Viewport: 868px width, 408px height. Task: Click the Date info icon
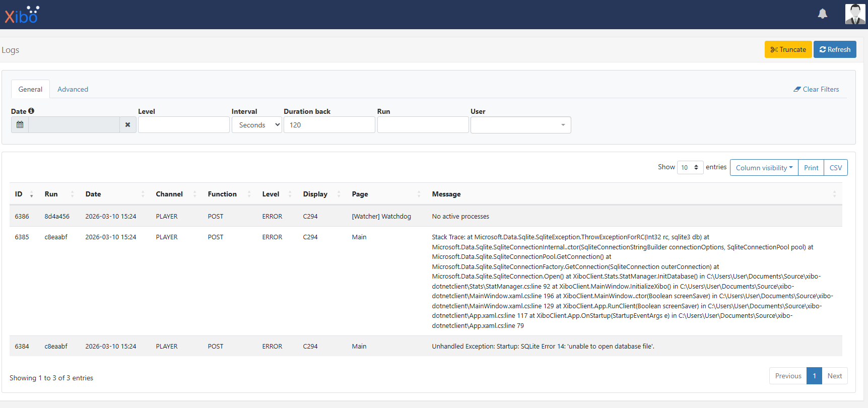31,111
